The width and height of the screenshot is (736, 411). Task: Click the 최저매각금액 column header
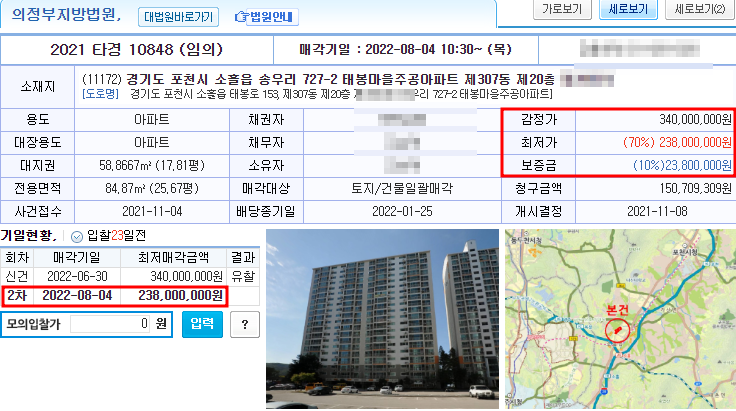173,258
